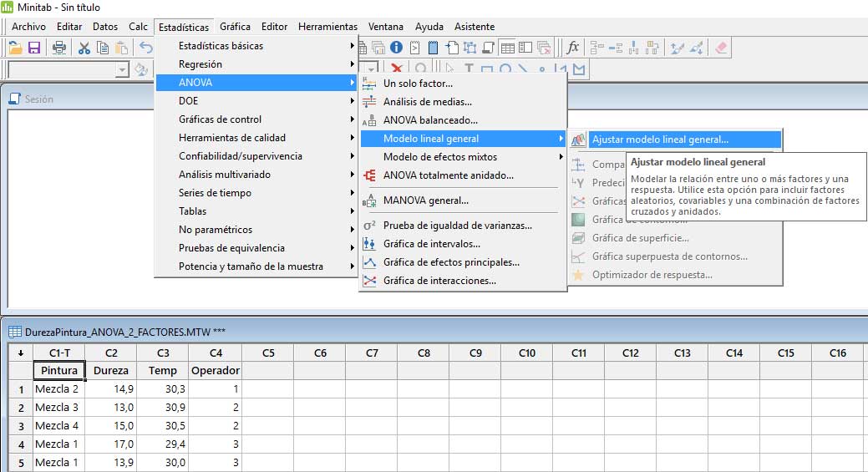Viewport: 868px width, 472px height.
Task: Click the cell containing Mezcla 2
Action: [x=58, y=388]
